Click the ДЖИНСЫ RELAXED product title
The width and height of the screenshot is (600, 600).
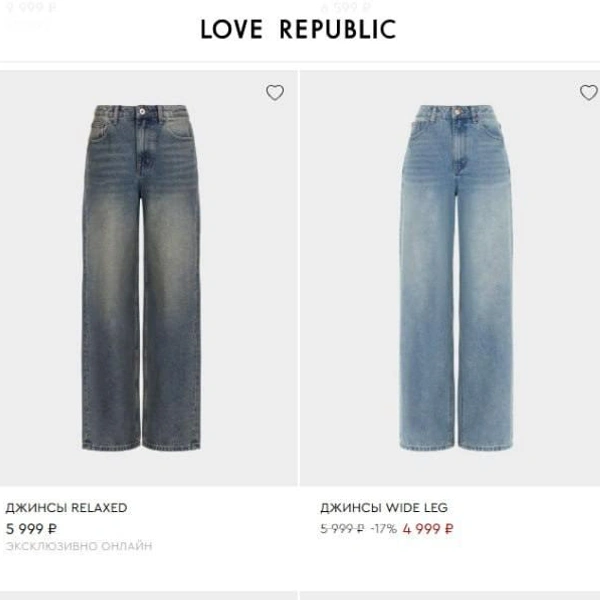(x=67, y=508)
